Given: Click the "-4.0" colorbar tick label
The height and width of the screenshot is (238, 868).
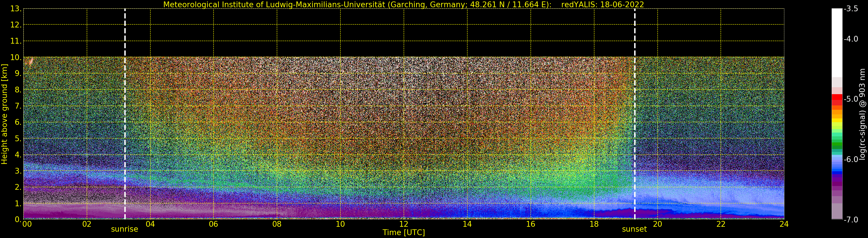Looking at the screenshot, I should click(x=851, y=39).
